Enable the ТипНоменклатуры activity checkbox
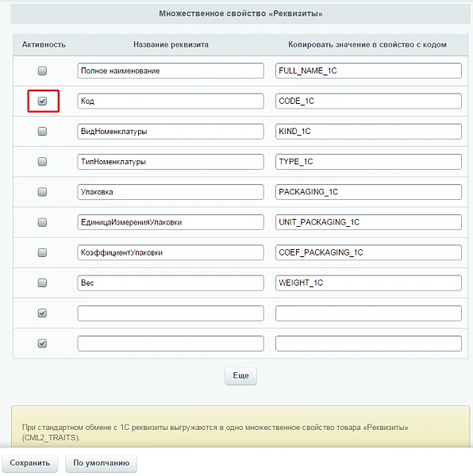The height and width of the screenshot is (476, 473). click(x=42, y=162)
